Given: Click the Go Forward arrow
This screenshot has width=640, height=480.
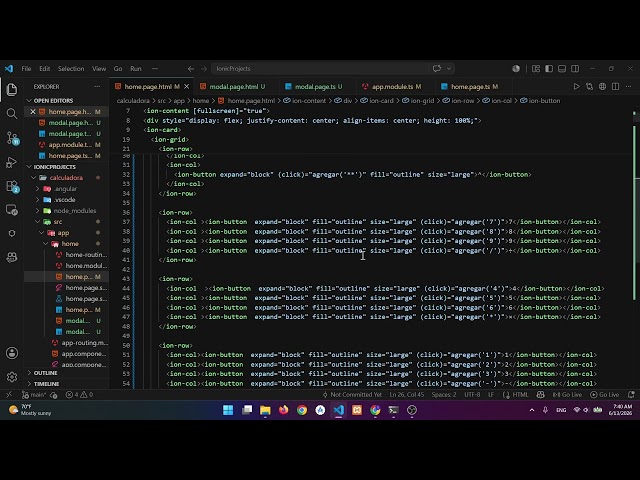Looking at the screenshot, I should [204, 69].
